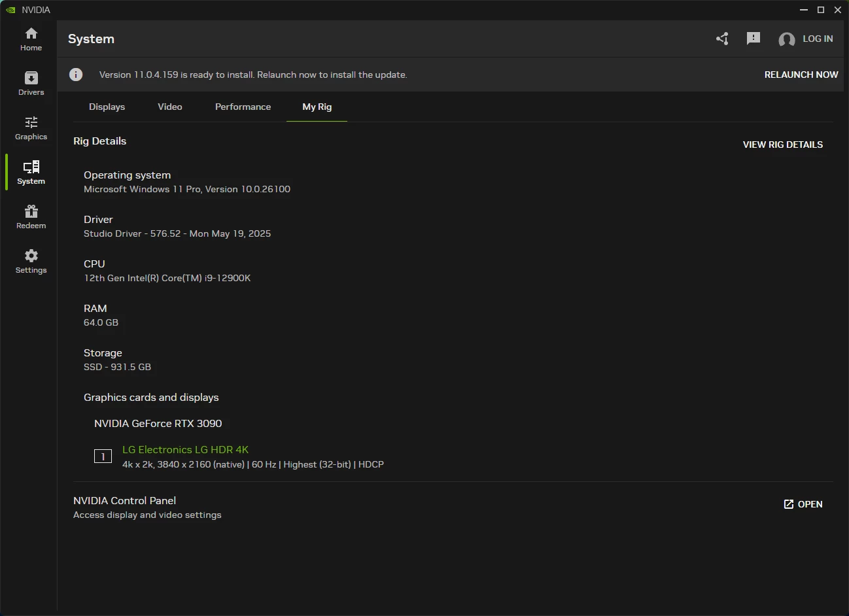Click the user avatar icon
The image size is (849, 616).
pos(786,39)
